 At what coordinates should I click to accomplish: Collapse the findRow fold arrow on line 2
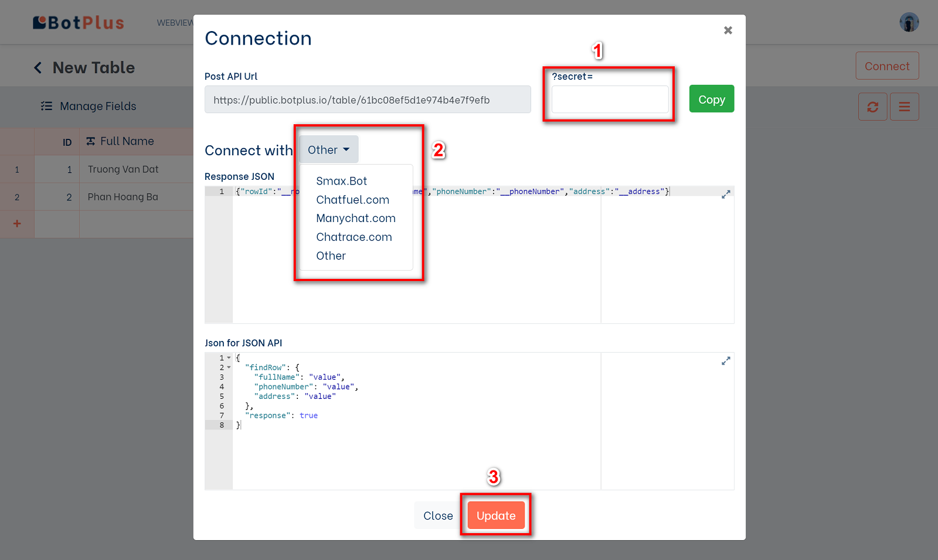(x=229, y=368)
